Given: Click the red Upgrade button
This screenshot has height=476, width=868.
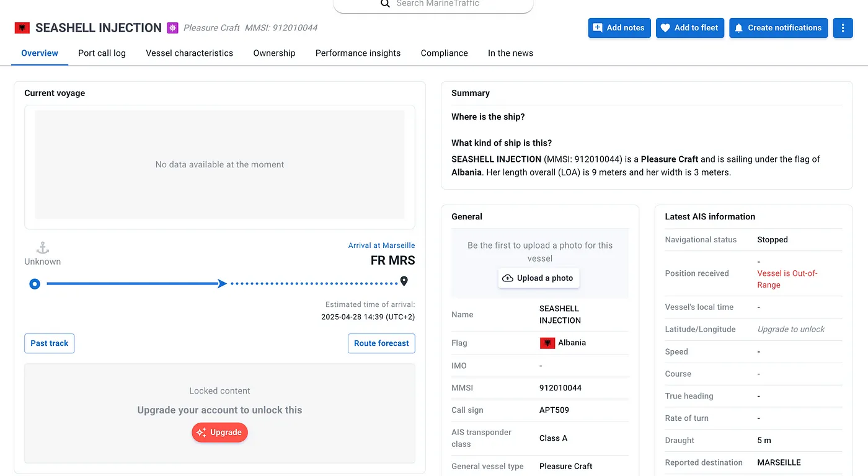Looking at the screenshot, I should click(x=219, y=433).
